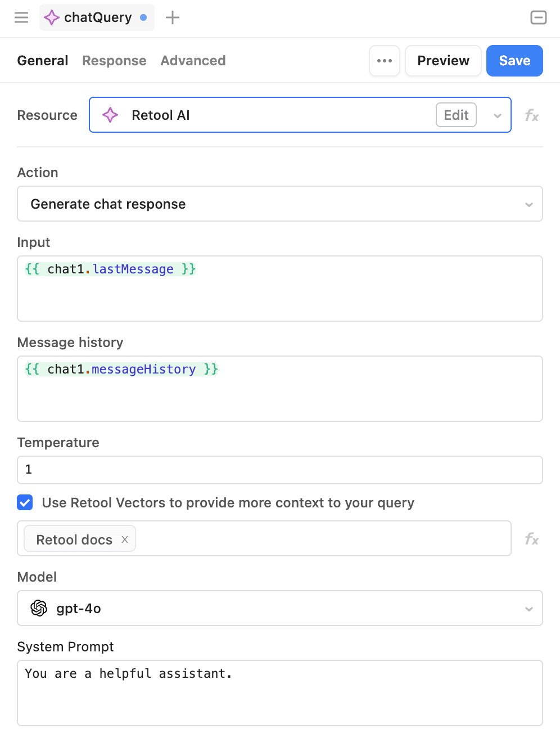
Task: Open the Action dropdown
Action: 279,204
